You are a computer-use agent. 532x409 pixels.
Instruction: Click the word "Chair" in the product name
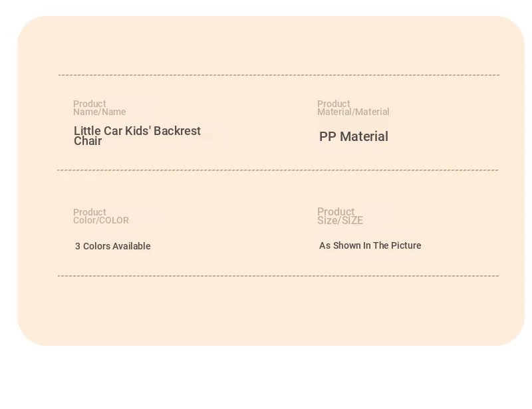(88, 141)
